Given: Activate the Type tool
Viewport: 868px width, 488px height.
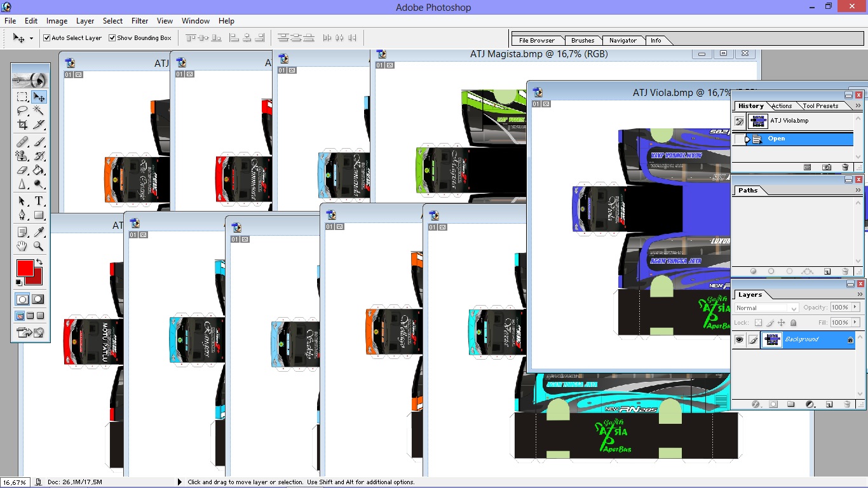Looking at the screenshot, I should tap(39, 201).
